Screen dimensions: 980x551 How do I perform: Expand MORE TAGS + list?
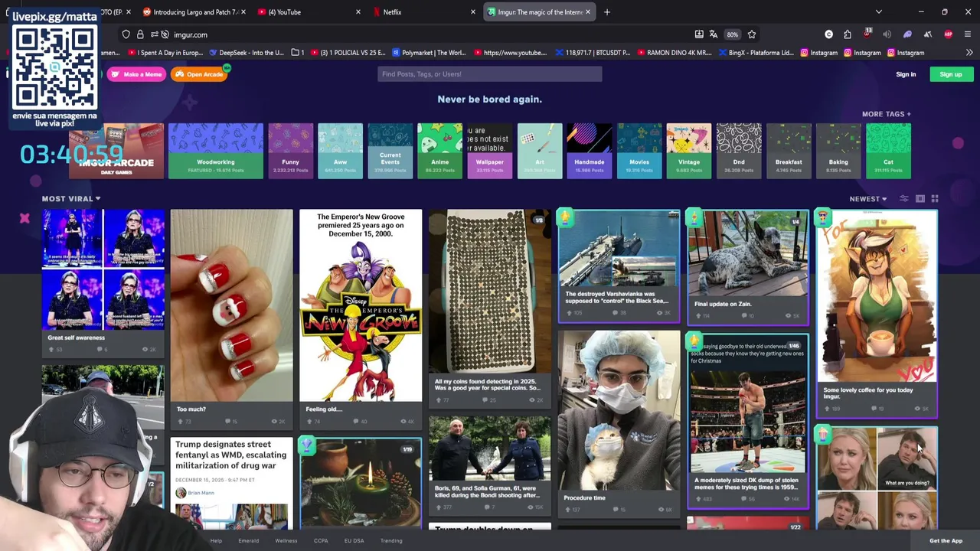pyautogui.click(x=887, y=114)
